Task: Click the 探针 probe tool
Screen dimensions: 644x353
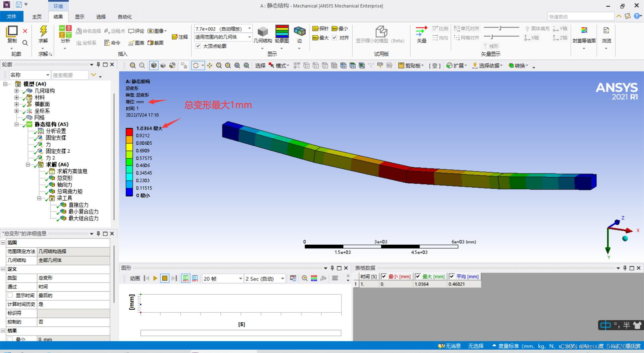Action: pos(321,29)
